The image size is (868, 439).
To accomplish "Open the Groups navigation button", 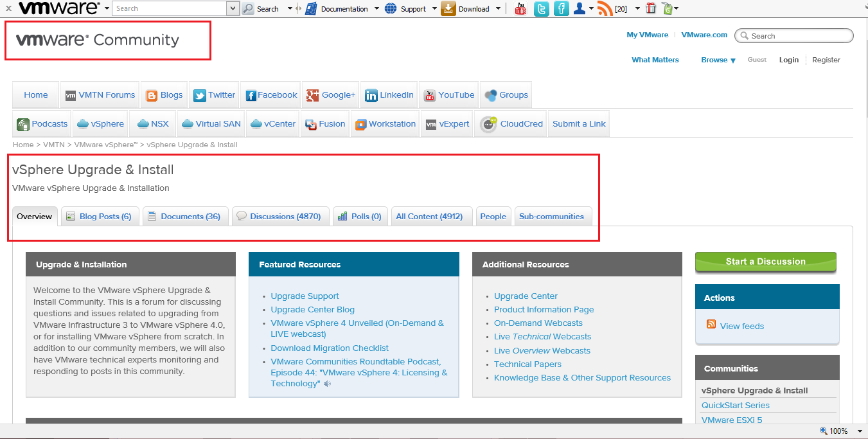I will pos(506,94).
